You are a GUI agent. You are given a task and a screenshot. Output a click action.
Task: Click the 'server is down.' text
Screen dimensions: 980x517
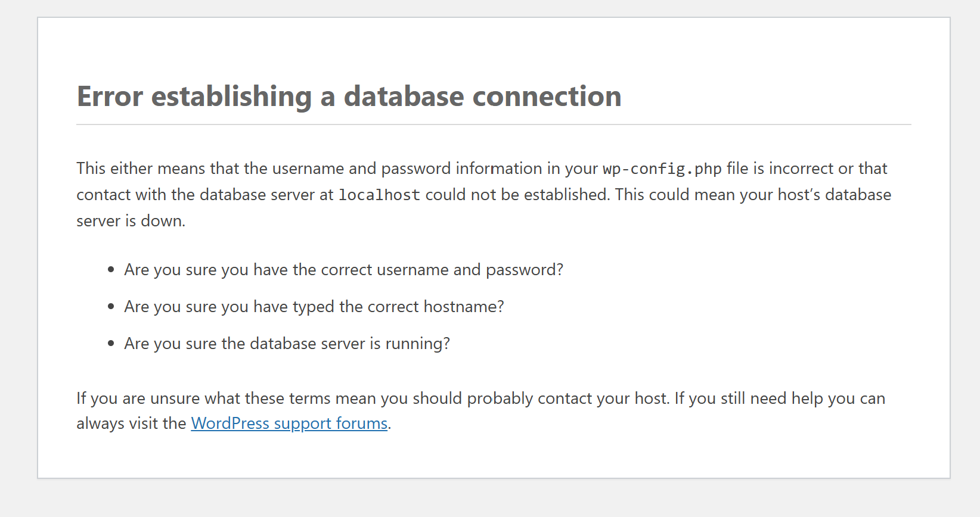click(x=131, y=221)
